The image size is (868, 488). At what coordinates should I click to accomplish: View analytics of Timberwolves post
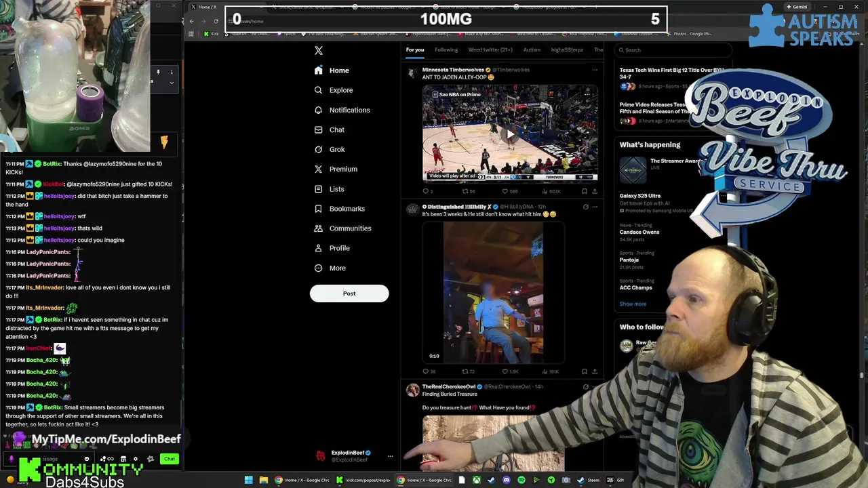pos(551,191)
